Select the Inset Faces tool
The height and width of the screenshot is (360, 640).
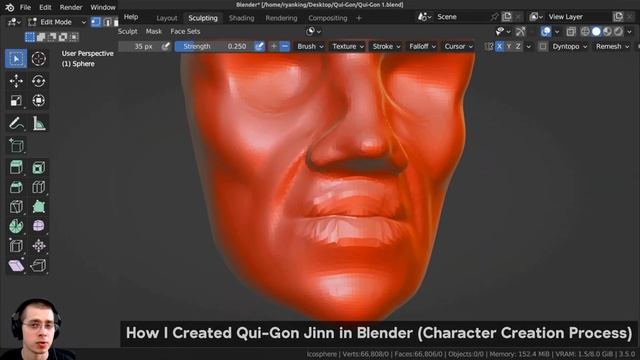point(38,167)
